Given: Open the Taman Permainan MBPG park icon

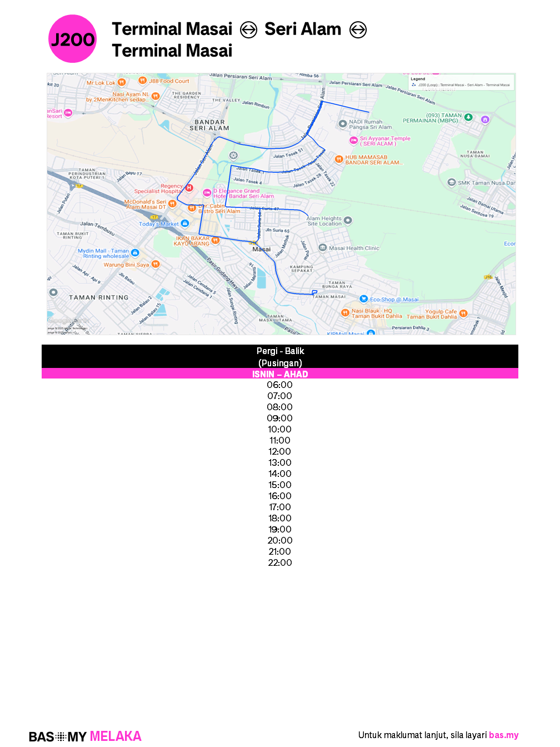Looking at the screenshot, I should point(468,117).
